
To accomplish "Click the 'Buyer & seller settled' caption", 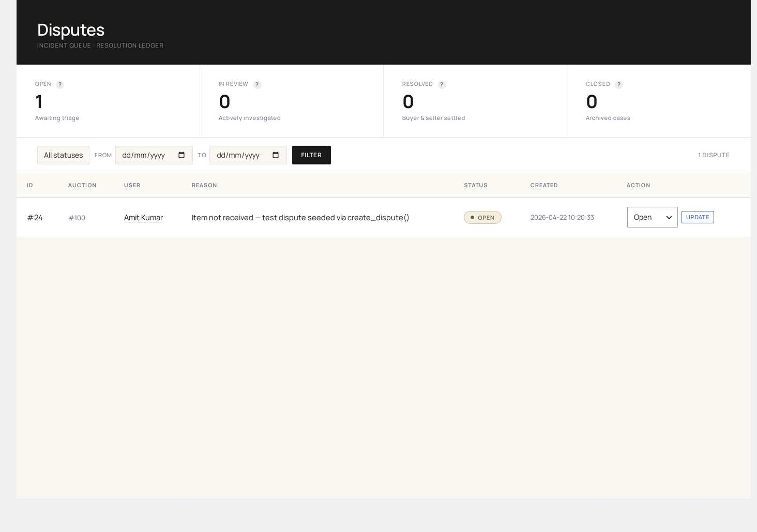I will [434, 118].
